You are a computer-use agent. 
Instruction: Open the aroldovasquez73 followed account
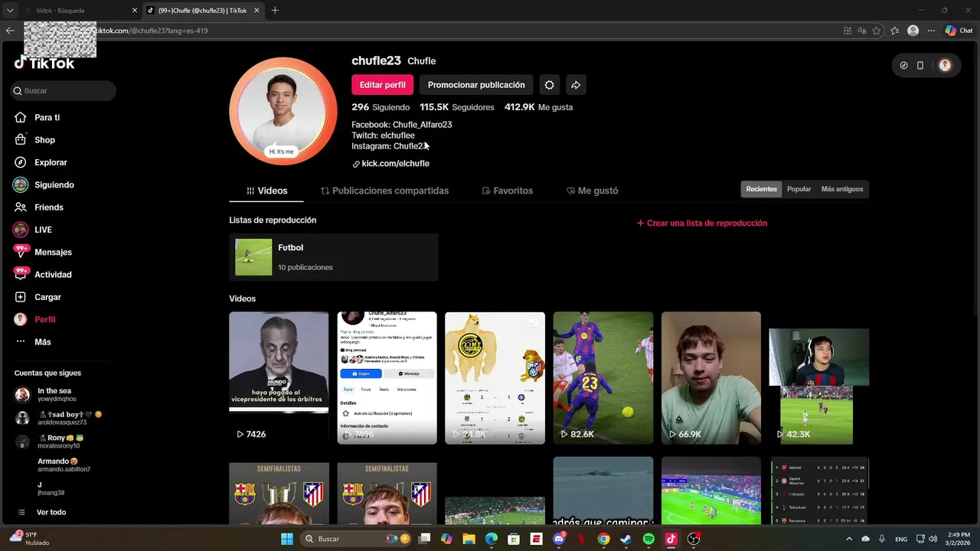coord(59,418)
